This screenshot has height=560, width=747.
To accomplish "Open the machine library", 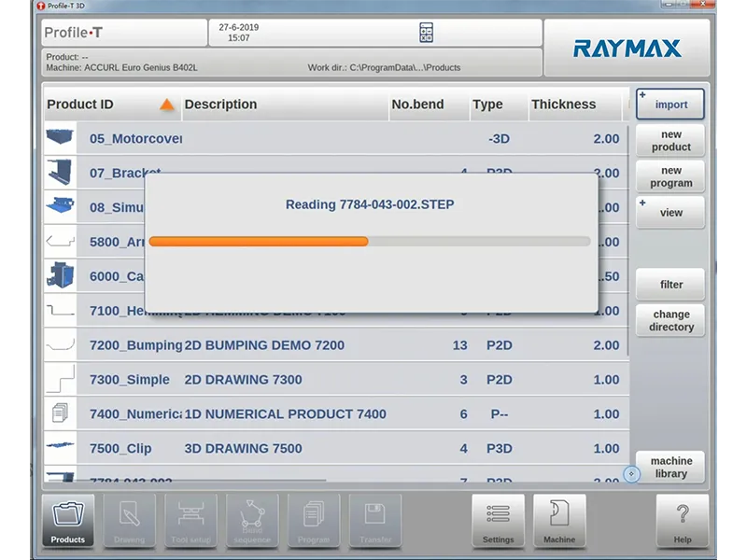I will click(x=670, y=468).
